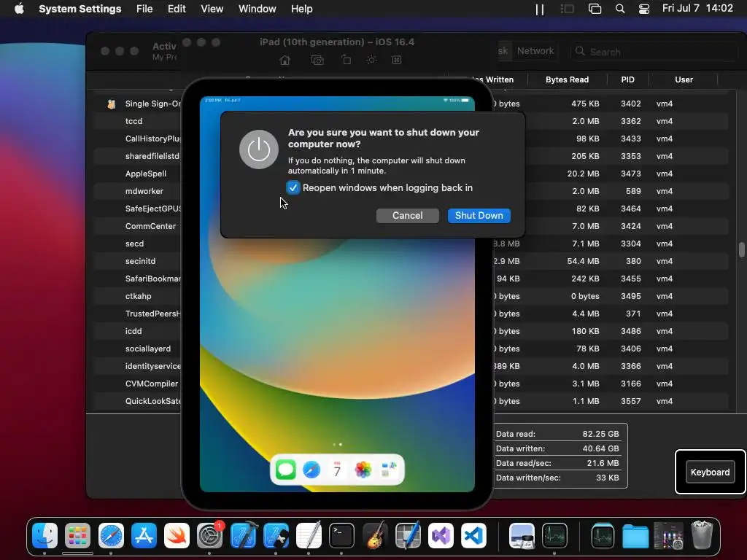Open Visual Studio purple icon in Dock
This screenshot has height=560, width=747.
[441, 536]
